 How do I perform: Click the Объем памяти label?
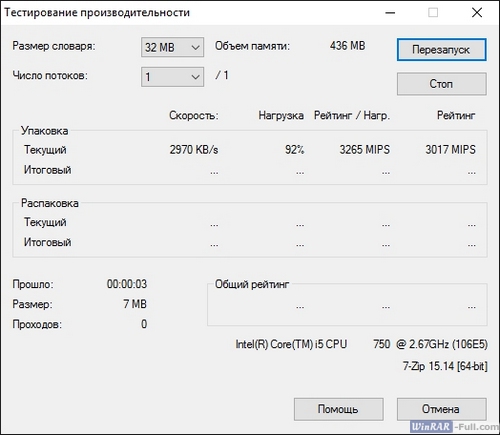point(252,46)
